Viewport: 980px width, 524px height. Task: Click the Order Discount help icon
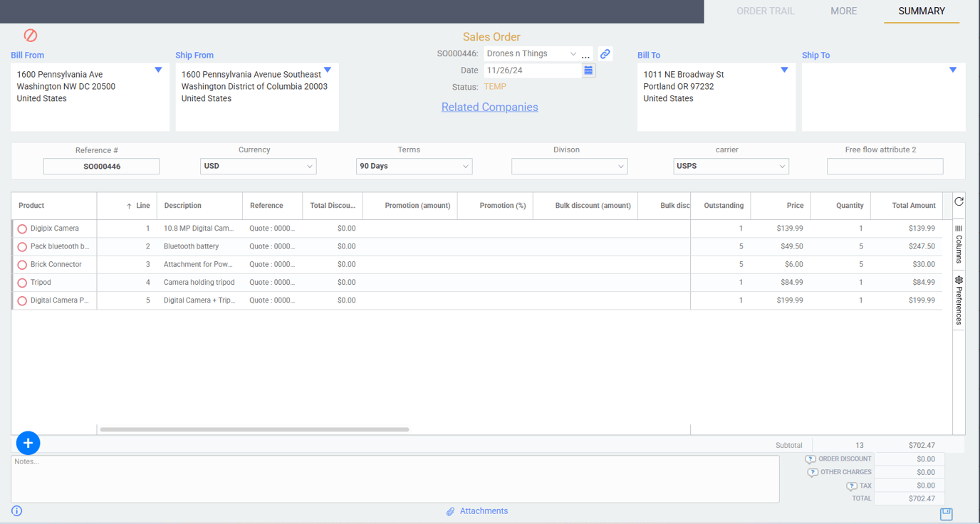[x=810, y=459]
